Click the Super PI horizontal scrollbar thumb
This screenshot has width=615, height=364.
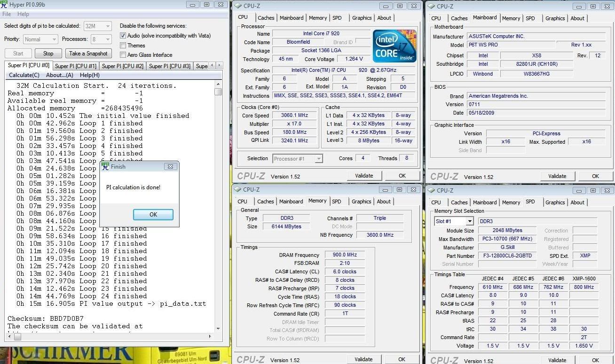17,337
